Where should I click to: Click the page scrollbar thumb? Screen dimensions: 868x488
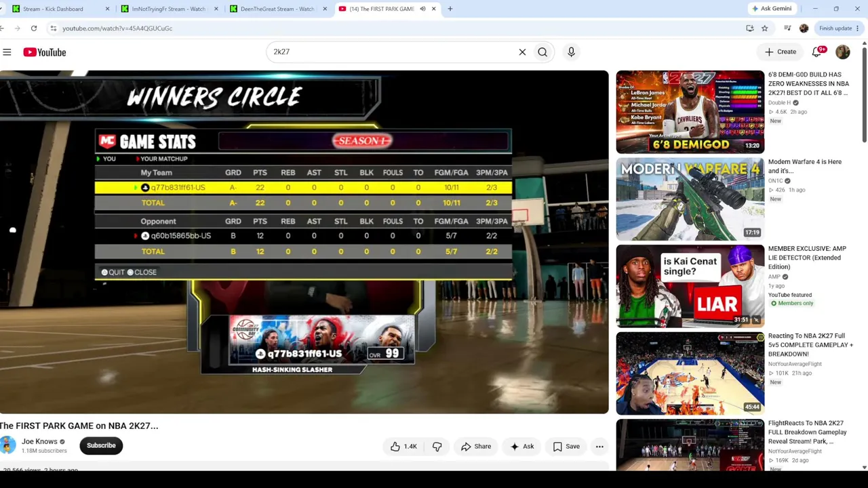(864, 95)
